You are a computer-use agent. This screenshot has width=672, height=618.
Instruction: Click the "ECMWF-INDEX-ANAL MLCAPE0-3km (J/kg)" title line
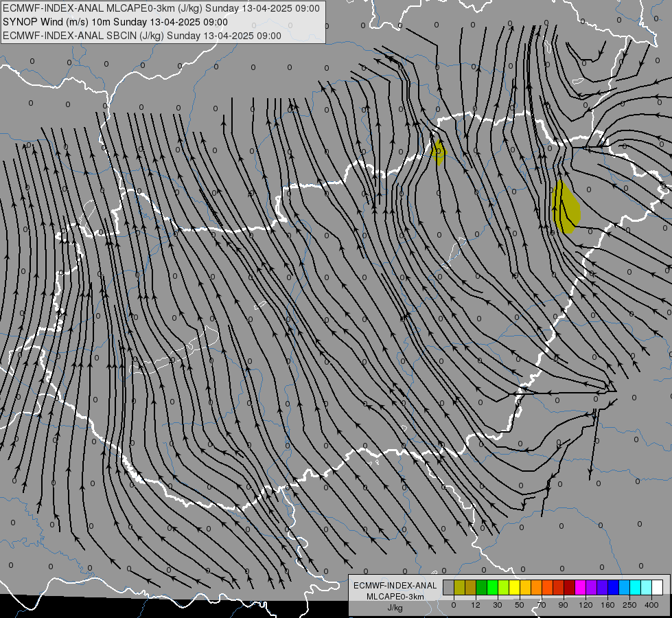click(x=161, y=8)
